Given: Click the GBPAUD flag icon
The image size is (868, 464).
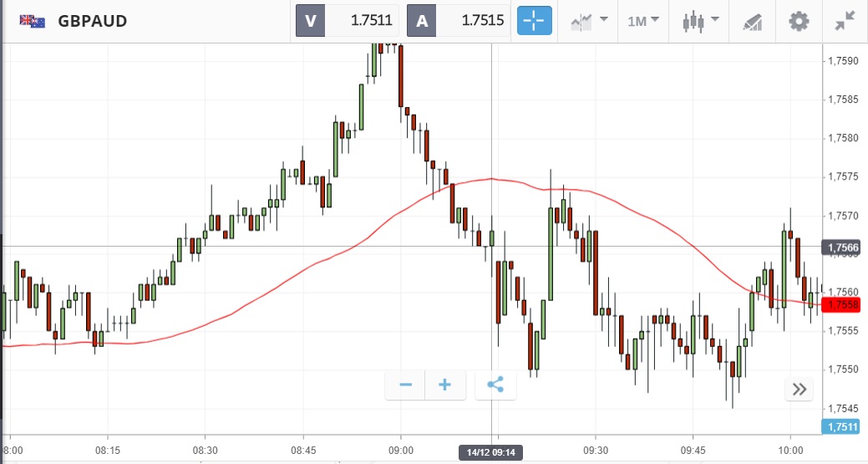Looking at the screenshot, I should pos(33,21).
